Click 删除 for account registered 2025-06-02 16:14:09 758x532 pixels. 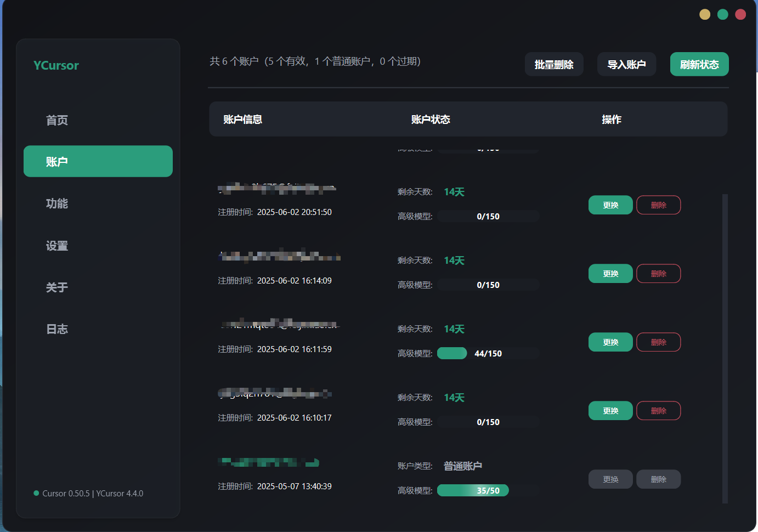[658, 273]
